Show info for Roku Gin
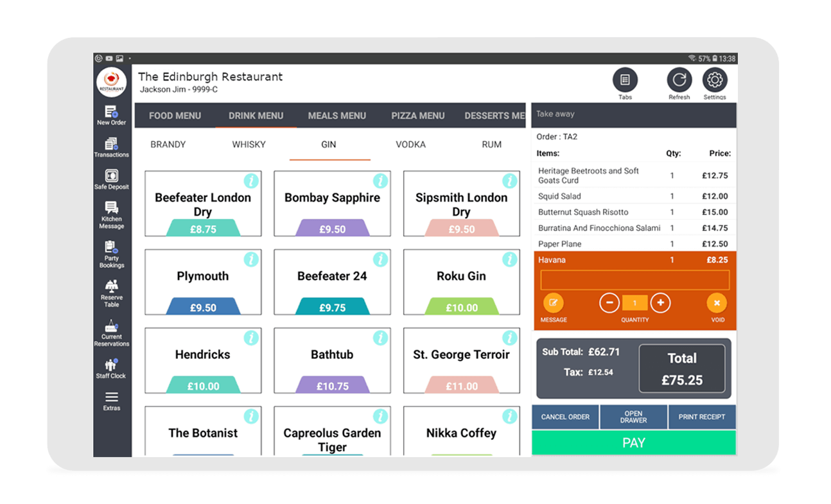This screenshot has height=504, width=831. tap(510, 259)
